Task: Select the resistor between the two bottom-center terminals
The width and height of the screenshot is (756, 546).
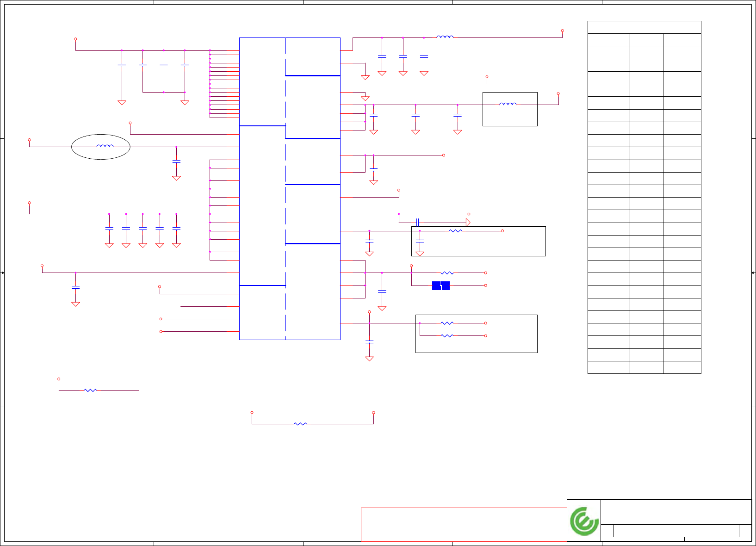Action: [300, 423]
